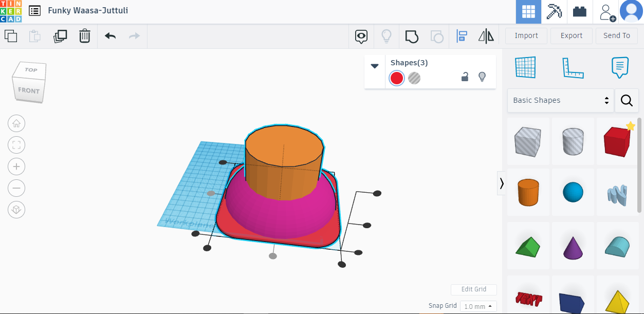
Task: Group the selected shapes
Action: [x=412, y=36]
